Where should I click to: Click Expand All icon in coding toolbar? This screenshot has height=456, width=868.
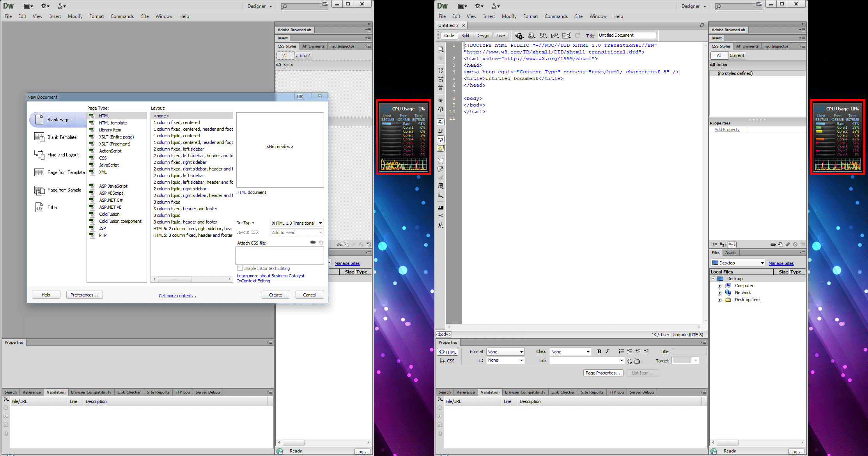coord(441,88)
